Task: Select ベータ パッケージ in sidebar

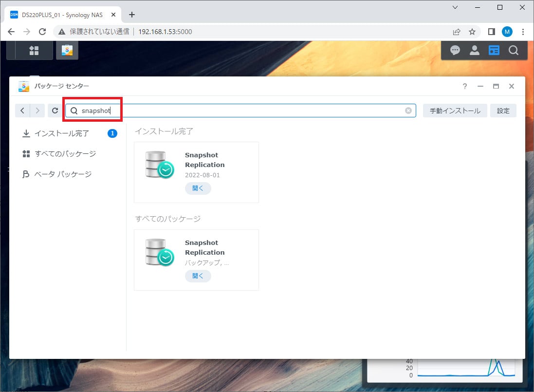Action: 70,174
